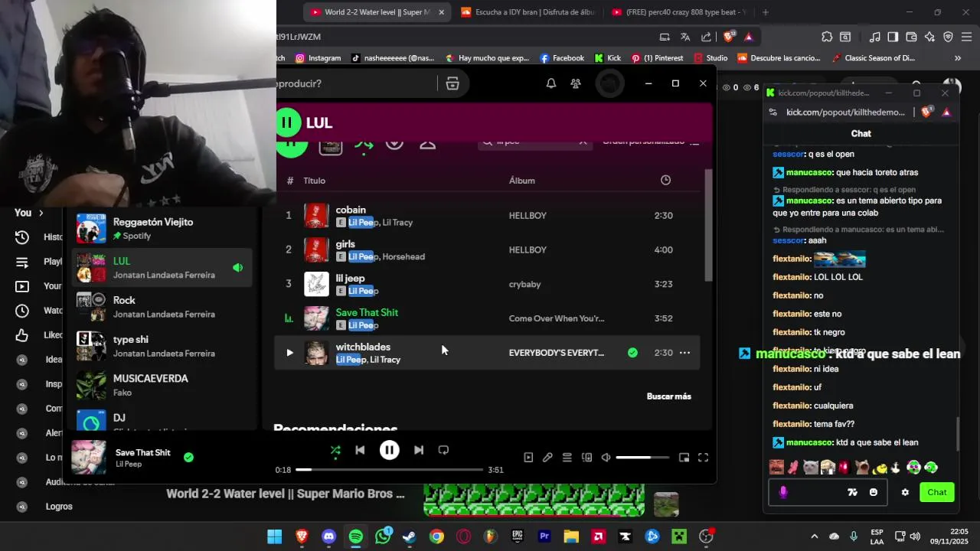Play the witchblades track

[x=289, y=353]
